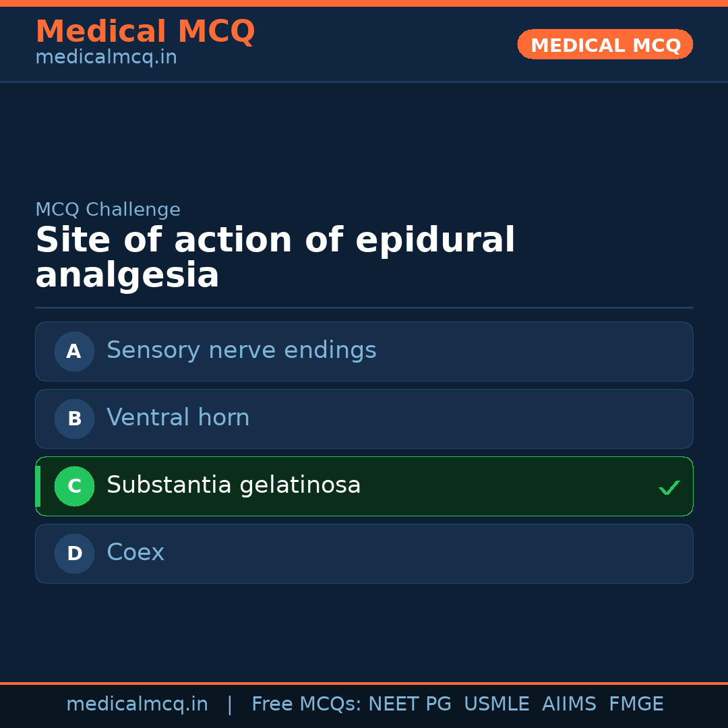Click the letter D option circle
Image resolution: width=728 pixels, height=728 pixels.
tap(74, 553)
